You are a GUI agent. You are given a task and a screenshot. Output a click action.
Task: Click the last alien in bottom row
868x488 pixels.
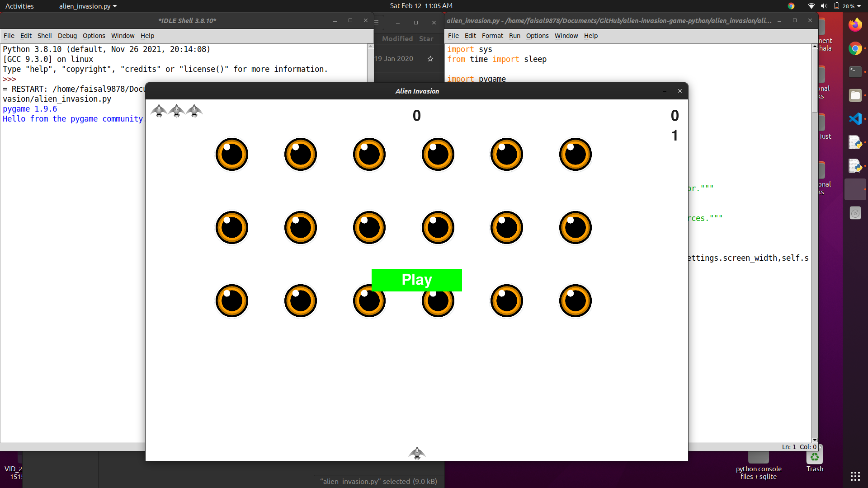pos(576,301)
